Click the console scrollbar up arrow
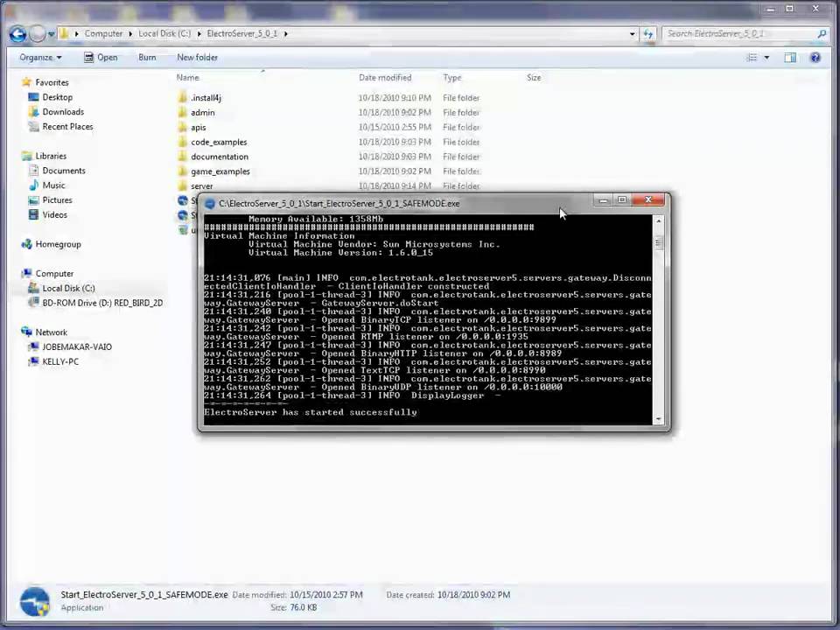 [658, 220]
